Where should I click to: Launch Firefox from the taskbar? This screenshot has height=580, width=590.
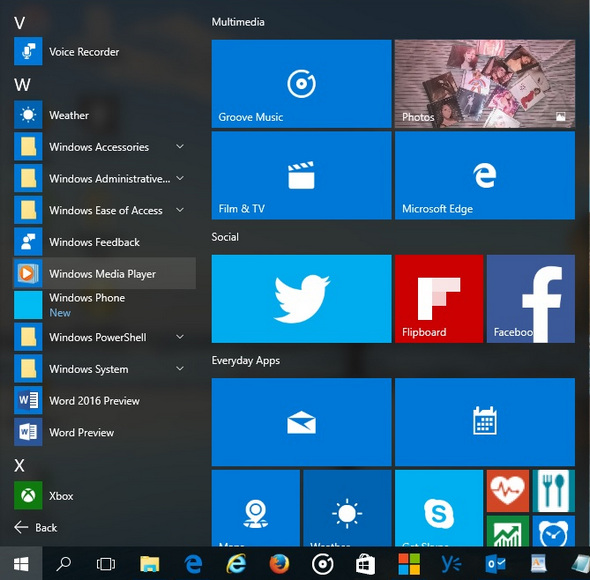279,563
